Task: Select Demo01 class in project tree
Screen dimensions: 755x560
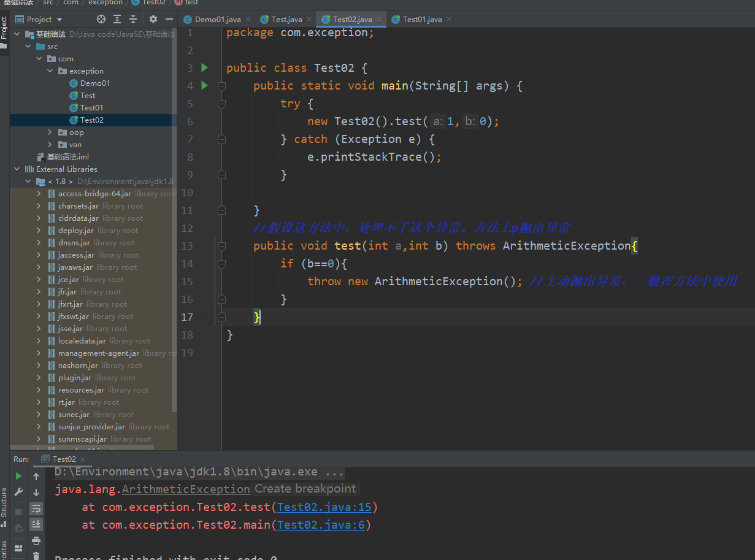Action: coord(94,83)
